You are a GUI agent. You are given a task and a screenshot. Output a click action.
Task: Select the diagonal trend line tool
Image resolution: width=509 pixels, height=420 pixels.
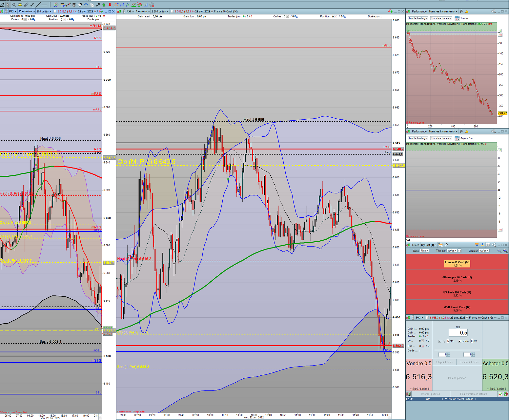[38, 5]
